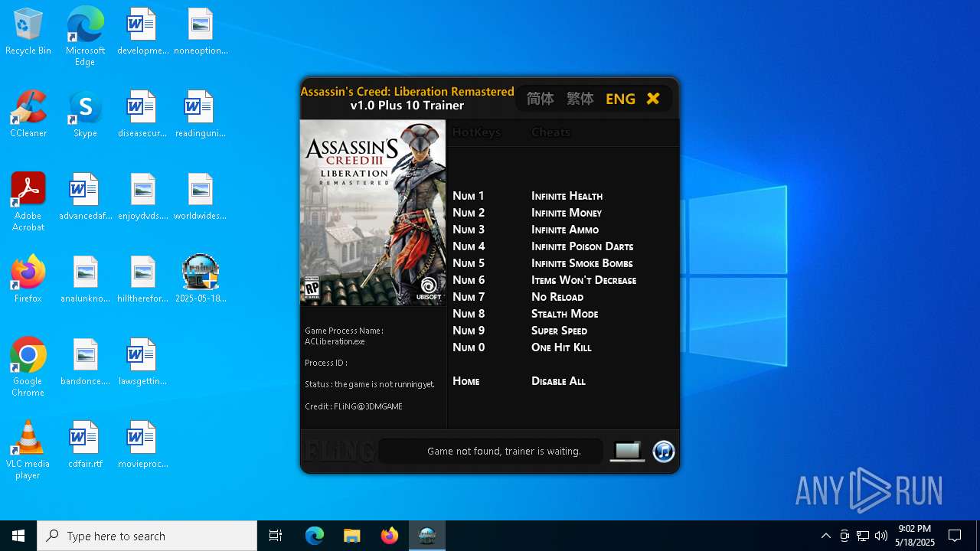Select the Adobe Acrobat desktop shortcut
The image size is (980, 551).
tap(28, 202)
